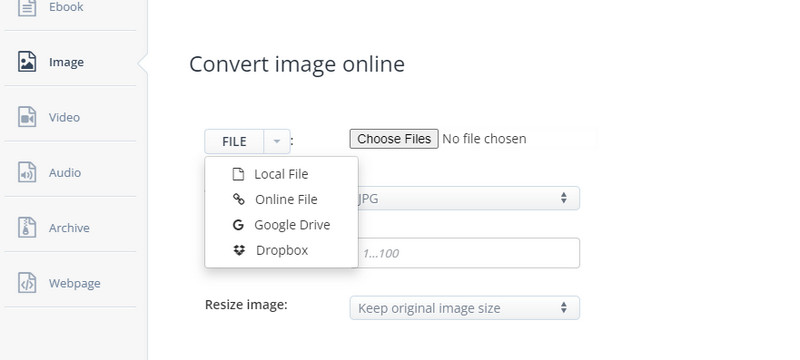Screen dimensions: 800x360
Task: Select the Video category icon
Action: pyautogui.click(x=27, y=117)
